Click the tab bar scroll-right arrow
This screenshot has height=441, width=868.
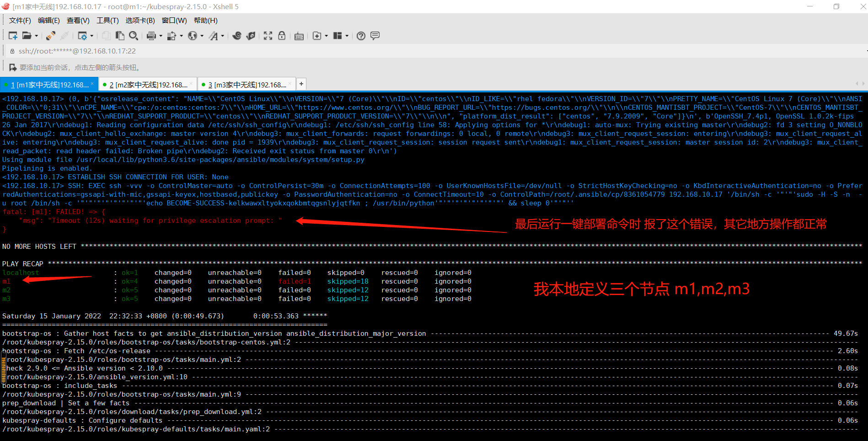point(863,84)
